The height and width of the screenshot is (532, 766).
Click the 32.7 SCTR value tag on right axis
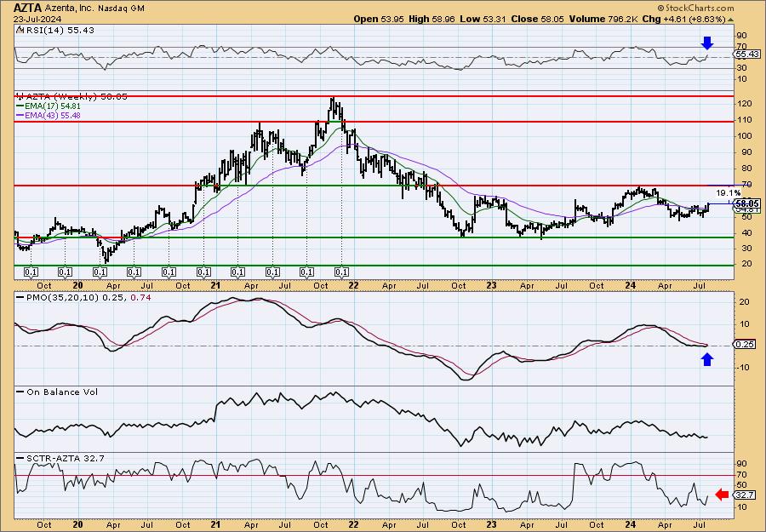click(745, 495)
